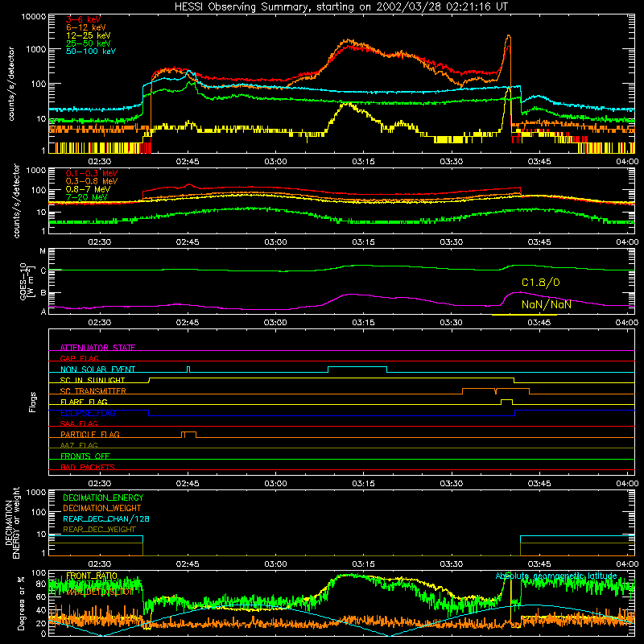This screenshot has width=644, height=644.
Task: Select the B level label on GOES axis
Action: tap(43, 293)
